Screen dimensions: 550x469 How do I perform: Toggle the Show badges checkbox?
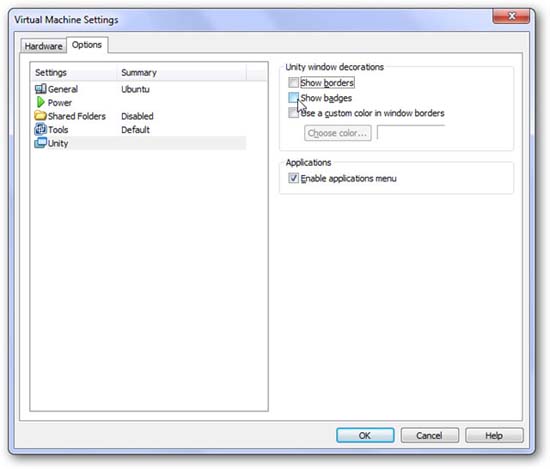coord(293,98)
